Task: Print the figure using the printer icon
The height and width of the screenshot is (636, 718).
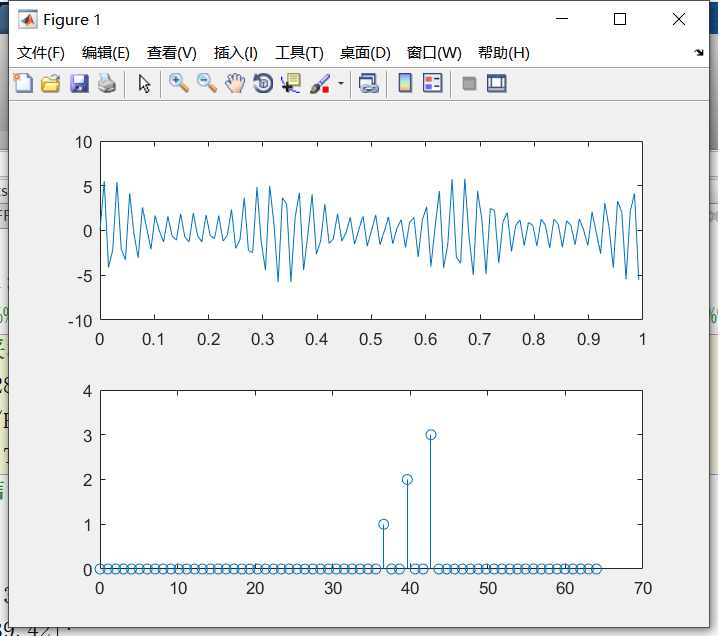Action: 107,84
